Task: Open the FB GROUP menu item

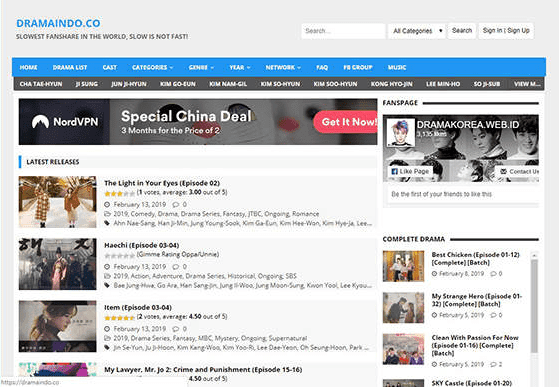Action: click(x=358, y=67)
